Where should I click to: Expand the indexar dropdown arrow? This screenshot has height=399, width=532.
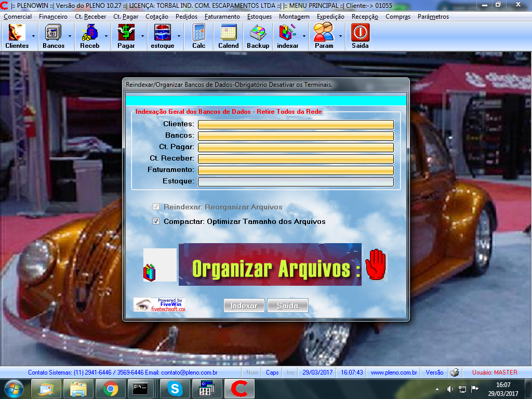tap(304, 36)
